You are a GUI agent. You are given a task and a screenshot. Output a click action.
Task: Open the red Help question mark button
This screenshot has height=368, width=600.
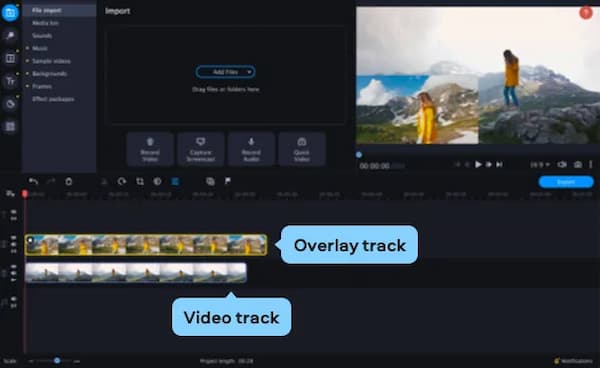(586, 13)
